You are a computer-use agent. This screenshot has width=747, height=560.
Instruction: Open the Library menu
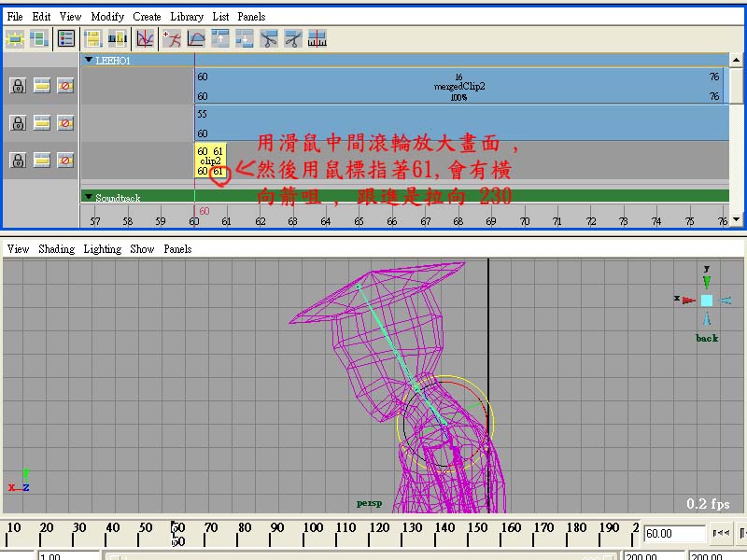(187, 17)
